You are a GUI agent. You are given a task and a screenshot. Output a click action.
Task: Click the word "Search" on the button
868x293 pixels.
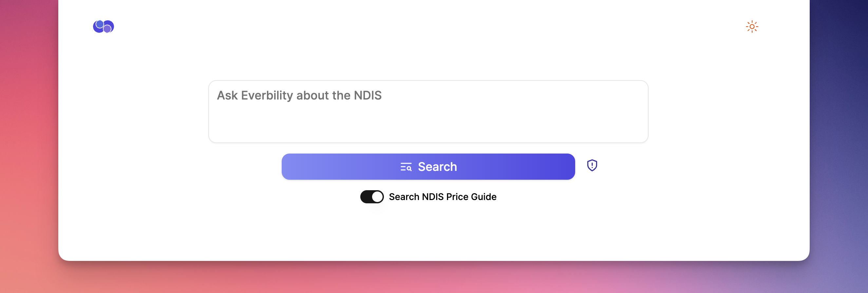point(437,167)
